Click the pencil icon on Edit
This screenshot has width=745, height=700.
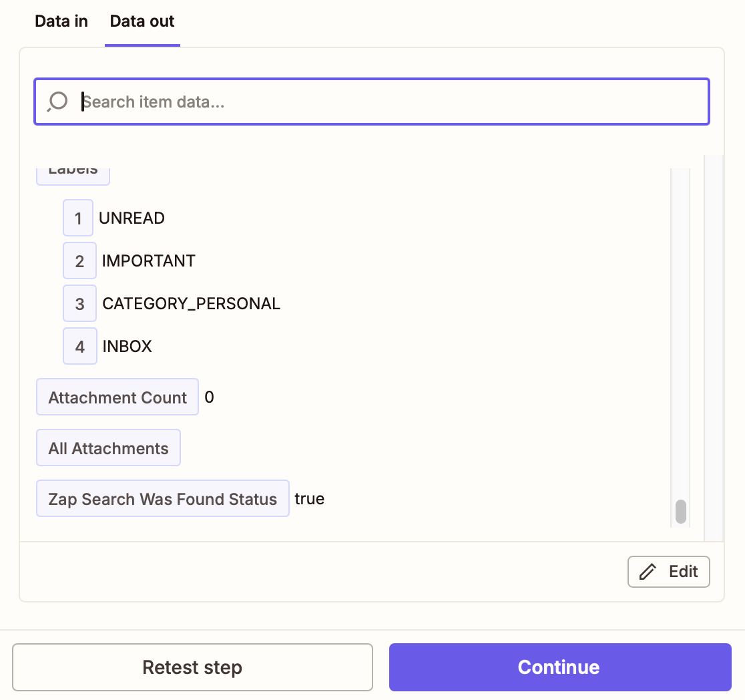tap(648, 572)
